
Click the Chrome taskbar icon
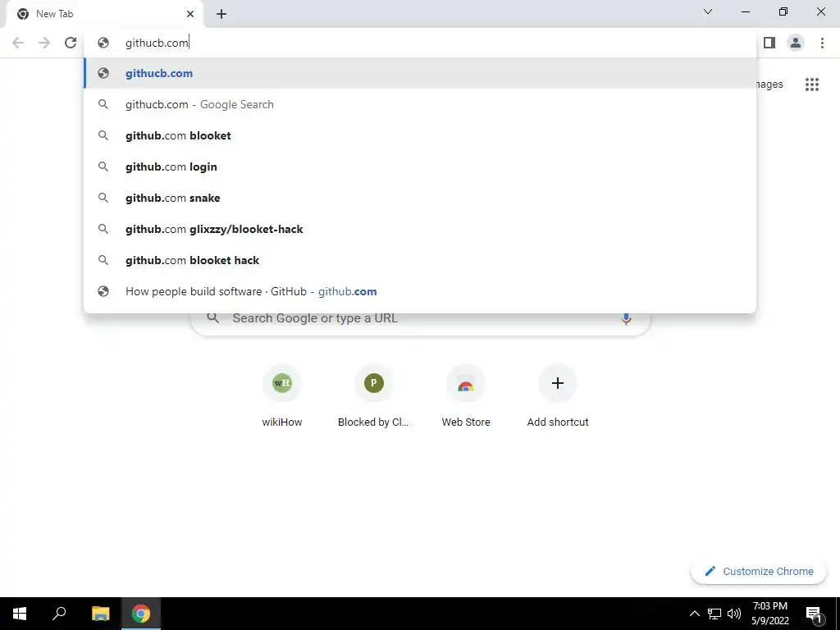[x=141, y=614]
